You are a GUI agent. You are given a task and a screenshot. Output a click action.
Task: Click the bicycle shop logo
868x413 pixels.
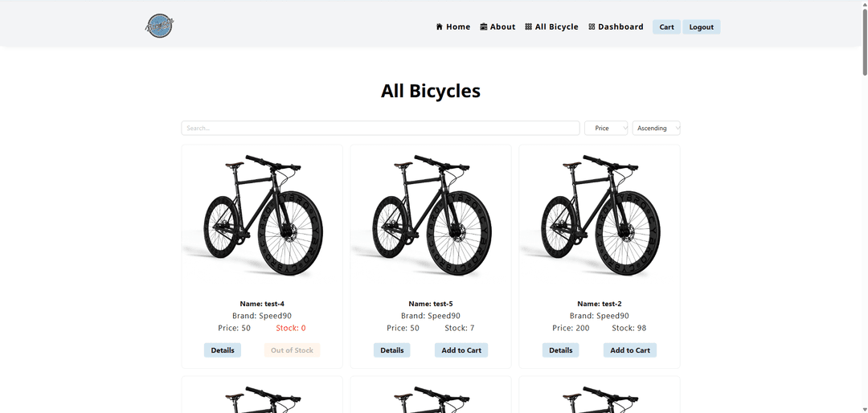coord(160,27)
